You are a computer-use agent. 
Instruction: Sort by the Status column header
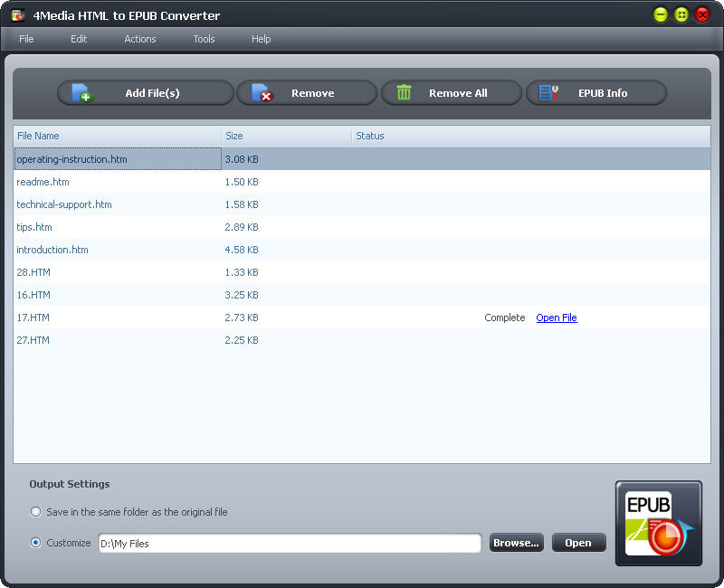coord(531,137)
